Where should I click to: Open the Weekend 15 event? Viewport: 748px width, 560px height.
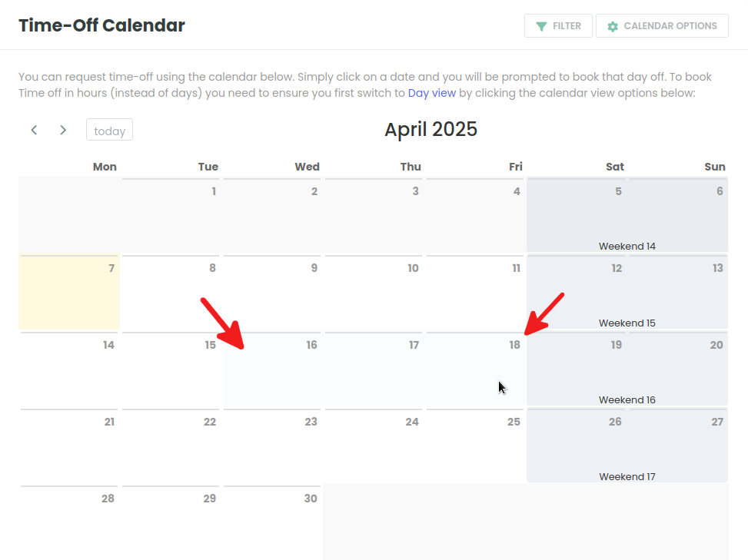pos(627,323)
